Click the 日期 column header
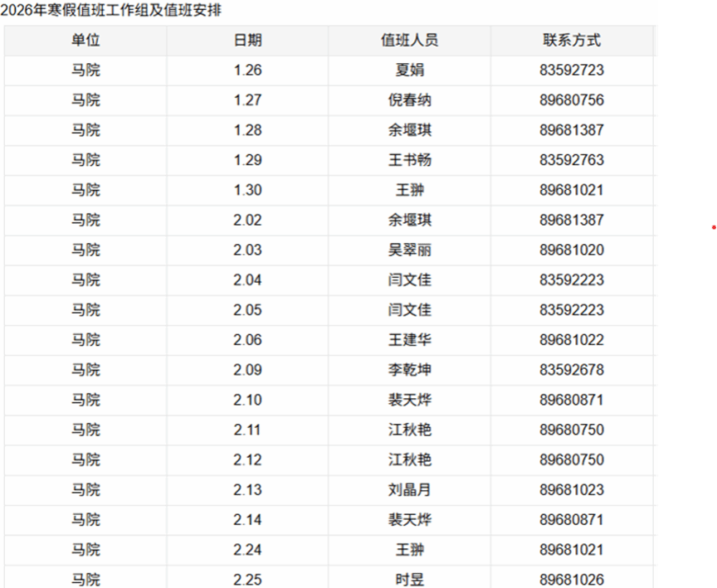 [x=247, y=40]
